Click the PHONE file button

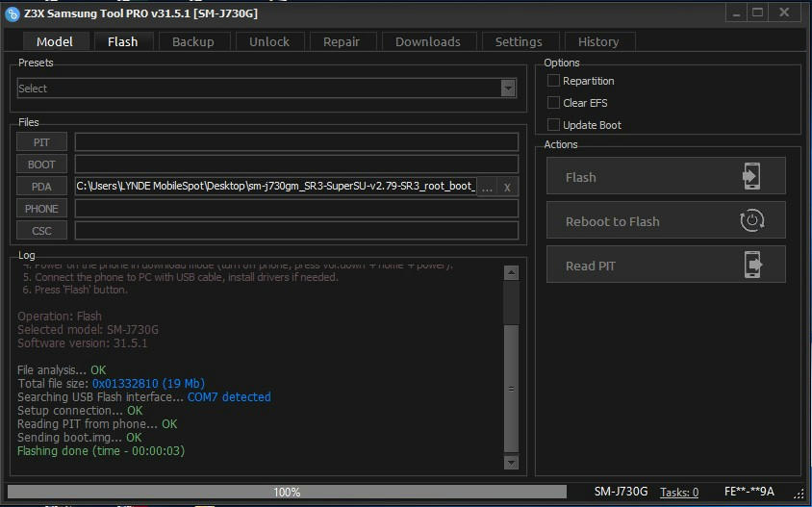tap(41, 209)
